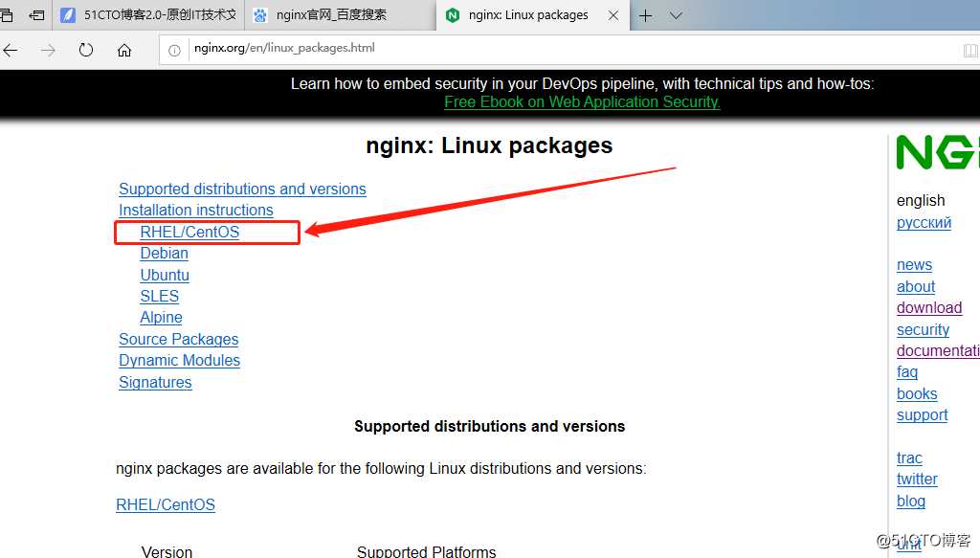Reload the nginx page
The width and height of the screenshot is (980, 558).
(x=86, y=50)
